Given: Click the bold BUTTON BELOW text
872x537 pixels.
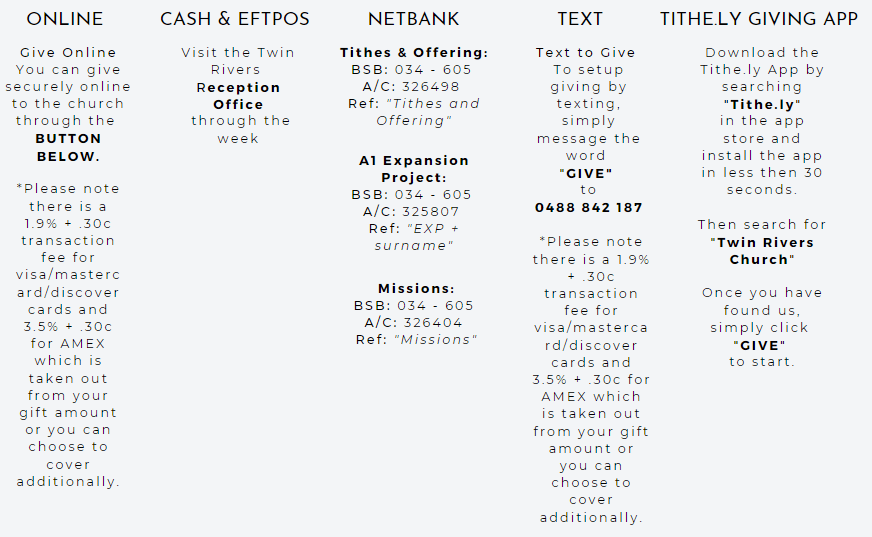Looking at the screenshot, I should 68,147.
